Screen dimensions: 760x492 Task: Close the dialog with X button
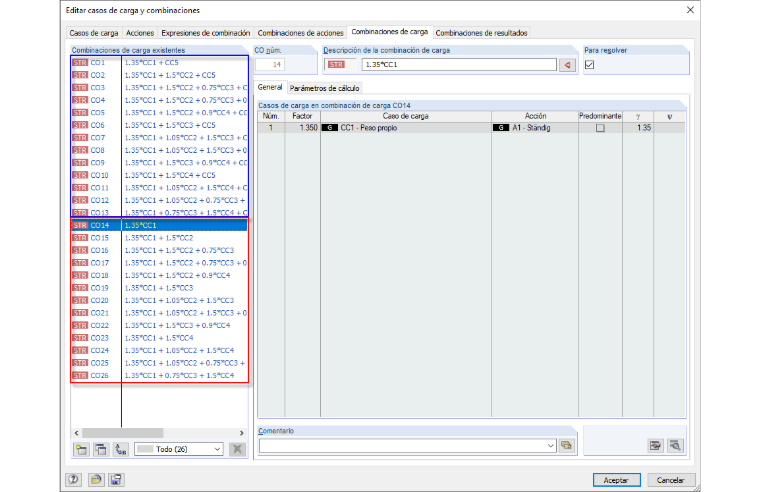[690, 10]
